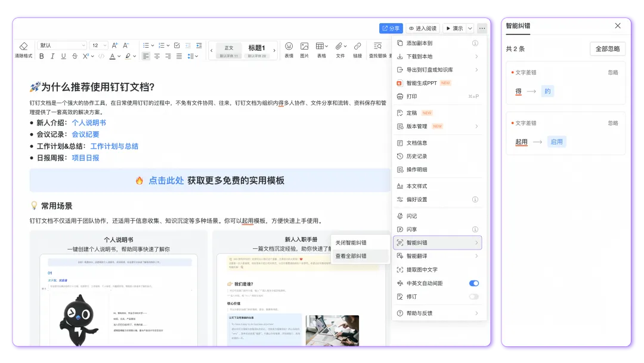644x363 pixels.
Task: Select 打印 menu item
Action: coord(438,96)
